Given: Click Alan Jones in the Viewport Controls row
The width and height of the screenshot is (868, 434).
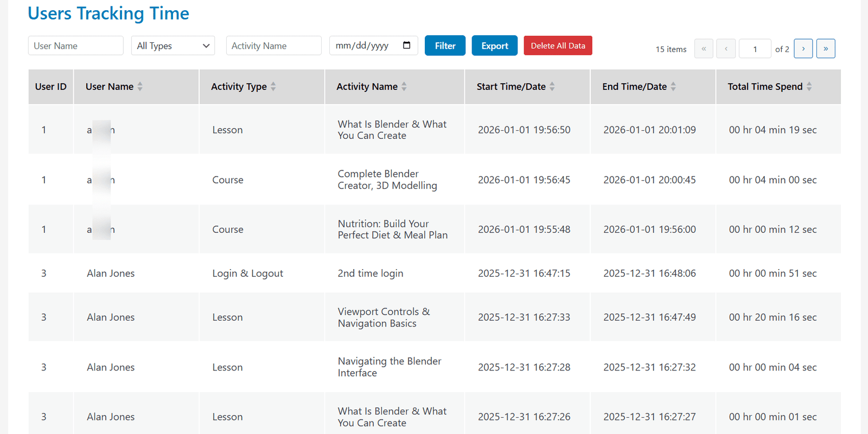Looking at the screenshot, I should 111,317.
